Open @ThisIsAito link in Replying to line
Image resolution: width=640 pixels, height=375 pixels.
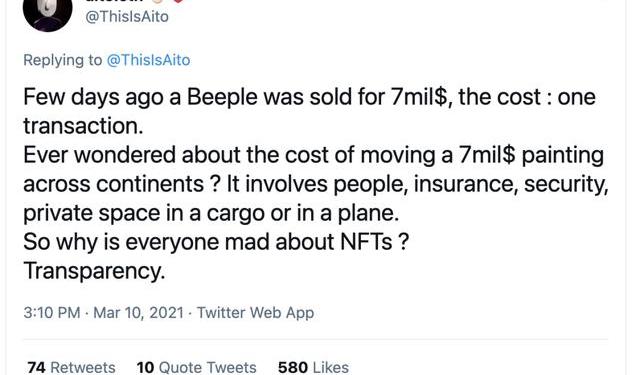(148, 60)
